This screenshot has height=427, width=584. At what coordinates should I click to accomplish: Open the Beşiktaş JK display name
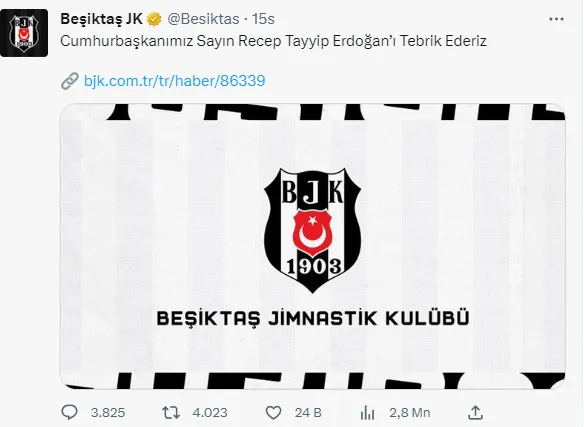point(101,19)
